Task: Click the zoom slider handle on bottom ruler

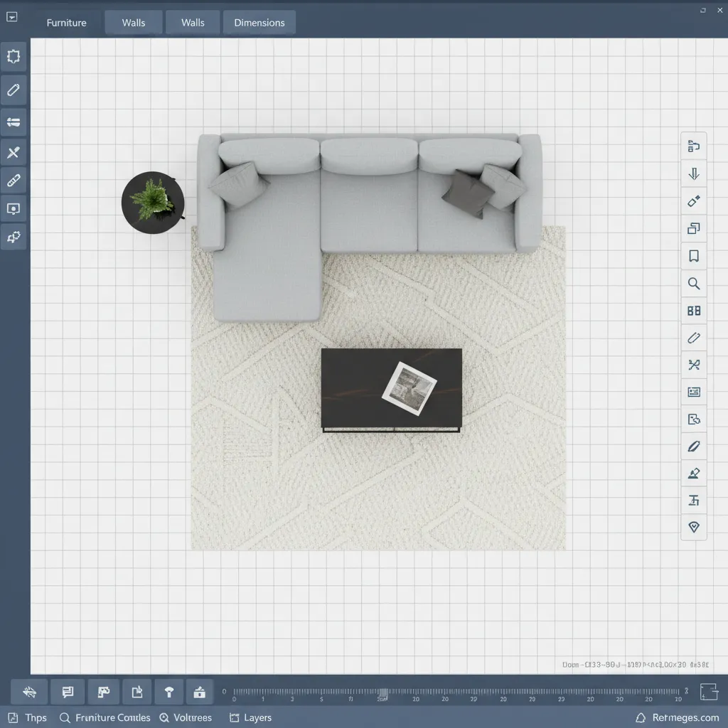Action: click(x=382, y=694)
